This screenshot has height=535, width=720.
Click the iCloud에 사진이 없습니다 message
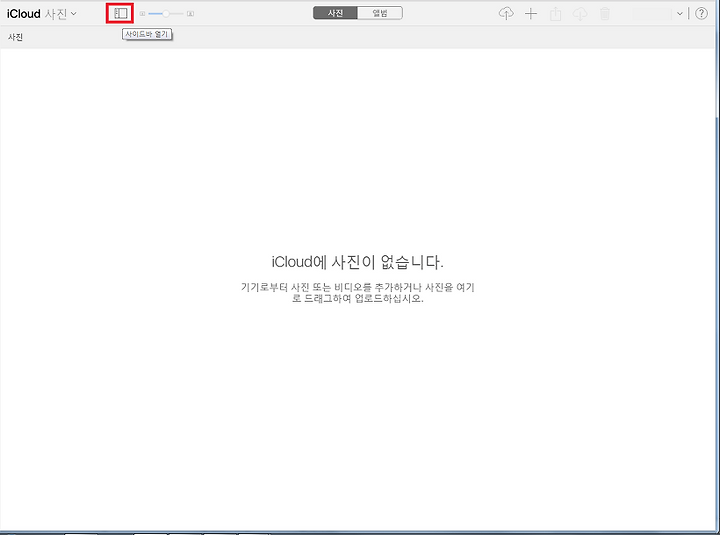[357, 262]
